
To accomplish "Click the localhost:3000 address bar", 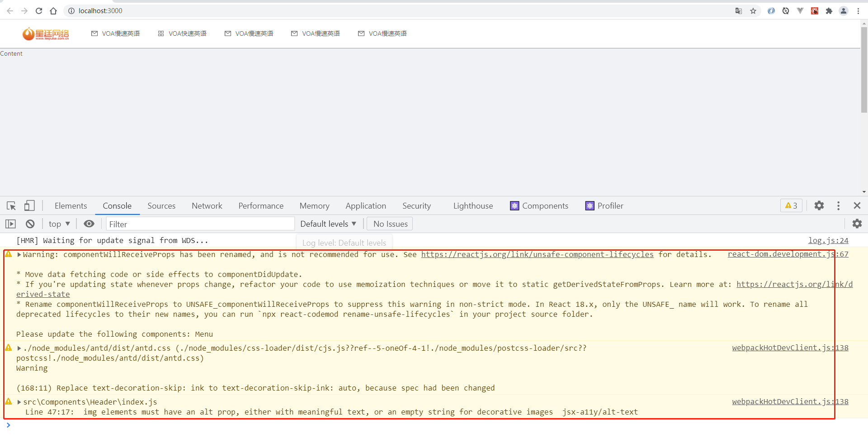I will click(398, 11).
